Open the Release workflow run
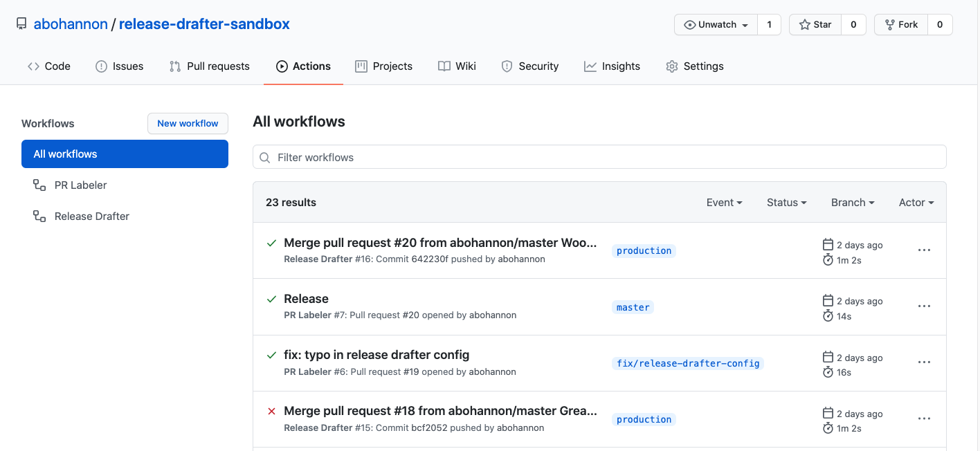980x451 pixels. 306,299
